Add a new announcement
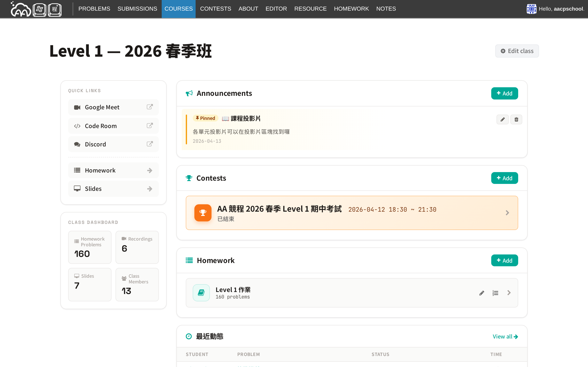 point(504,93)
